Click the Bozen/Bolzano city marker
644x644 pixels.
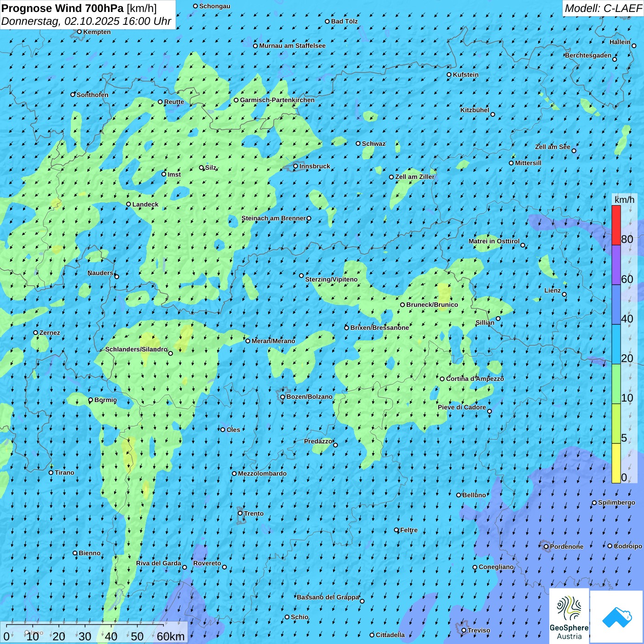283,397
